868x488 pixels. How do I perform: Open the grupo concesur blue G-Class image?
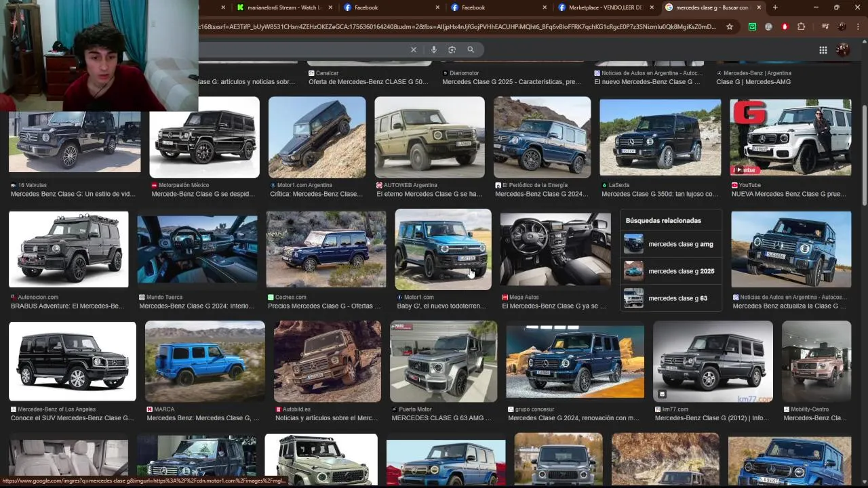point(575,361)
